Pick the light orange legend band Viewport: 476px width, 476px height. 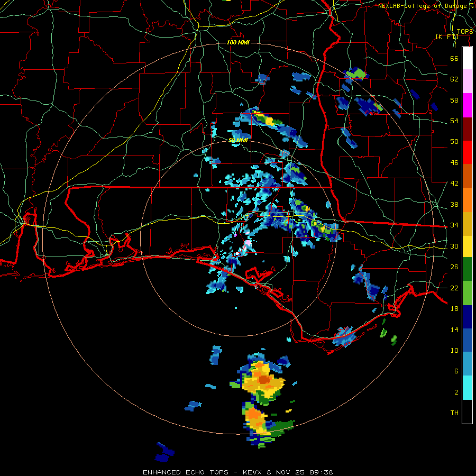[x=467, y=200]
